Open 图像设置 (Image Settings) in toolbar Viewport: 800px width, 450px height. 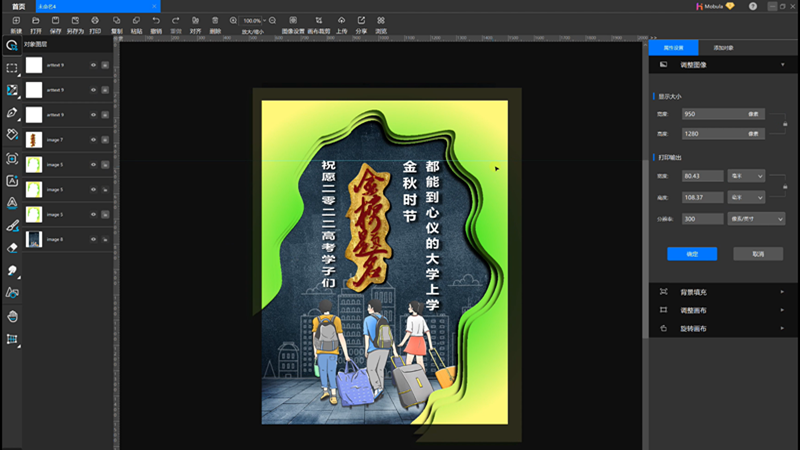point(293,20)
